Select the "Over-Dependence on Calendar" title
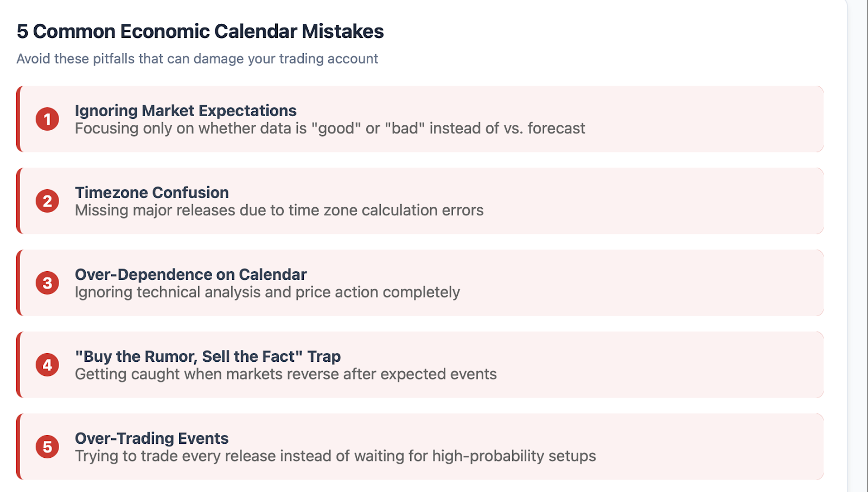The height and width of the screenshot is (492, 868). [190, 274]
